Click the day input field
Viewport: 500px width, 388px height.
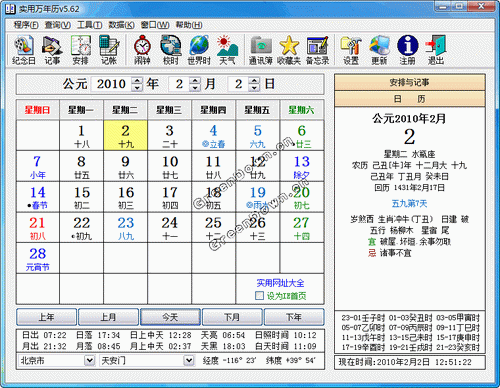tap(238, 84)
